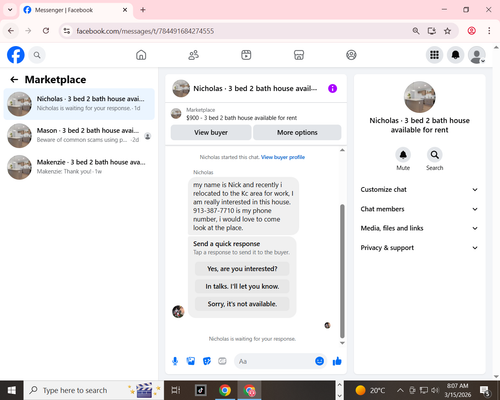500x400 pixels.
Task: Expand the Privacy & support section
Action: 419,248
